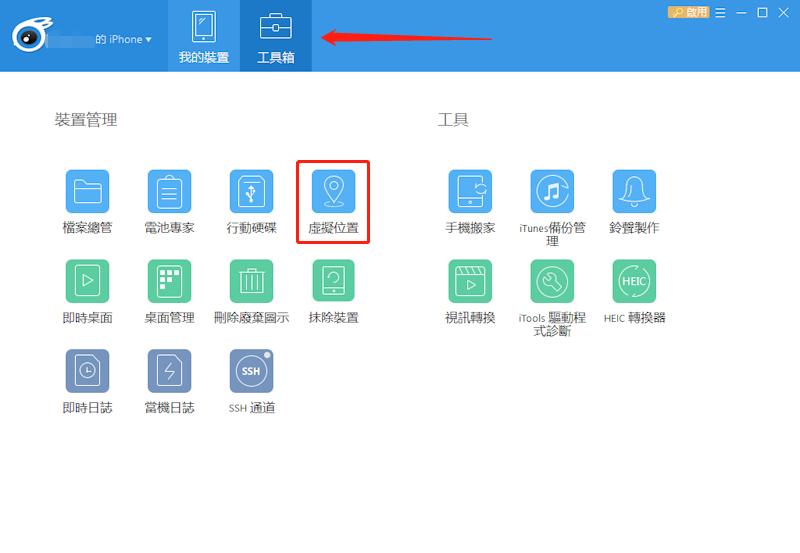Viewport: 800px width, 553px height.
Task: Click the 裝置管理 section heading
Action: click(86, 119)
